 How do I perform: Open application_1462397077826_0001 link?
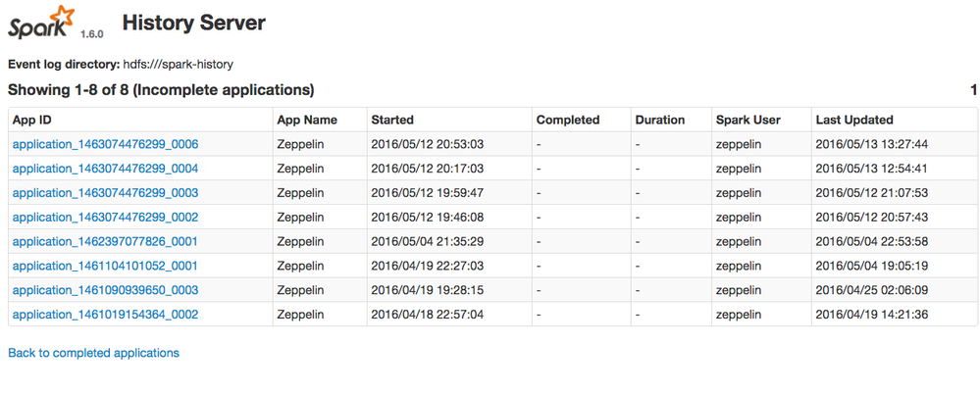point(105,241)
